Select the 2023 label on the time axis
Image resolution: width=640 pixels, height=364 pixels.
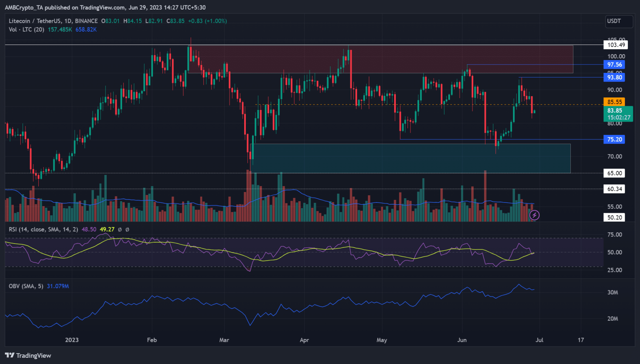pos(72,340)
